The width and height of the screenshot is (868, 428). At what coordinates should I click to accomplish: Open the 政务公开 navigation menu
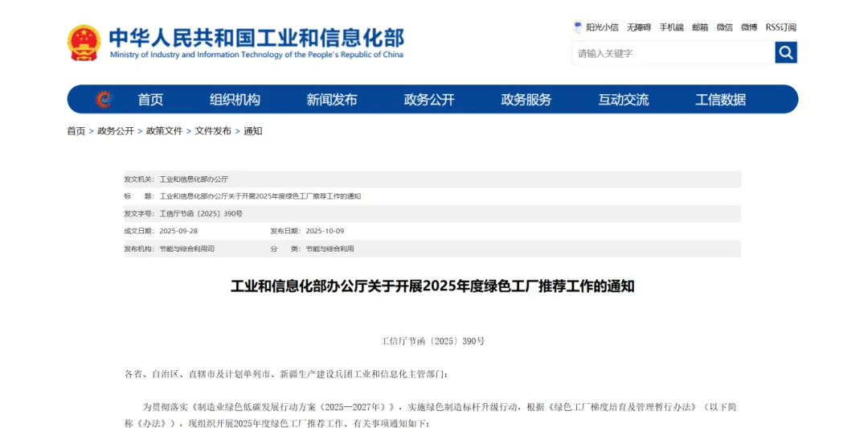[429, 100]
